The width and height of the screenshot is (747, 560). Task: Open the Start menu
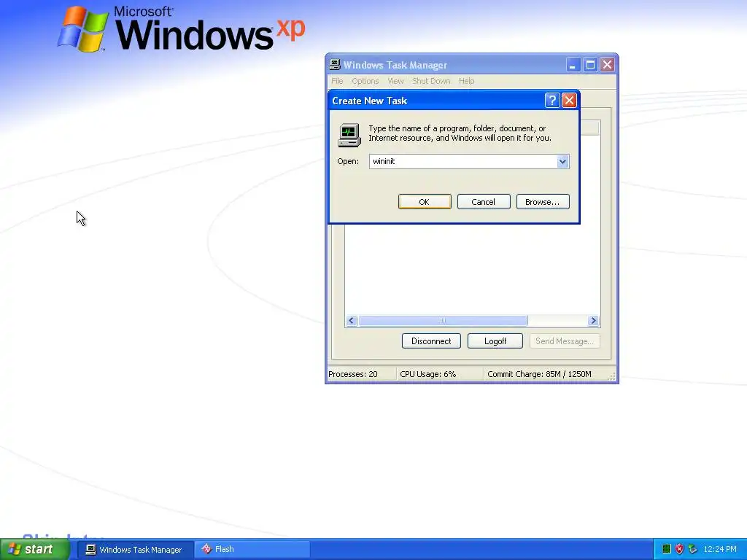click(34, 550)
